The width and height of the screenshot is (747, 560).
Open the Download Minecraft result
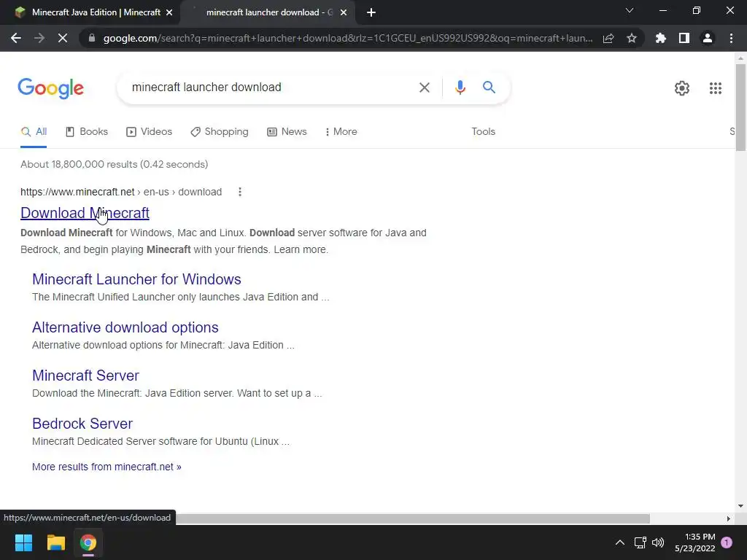tap(85, 213)
